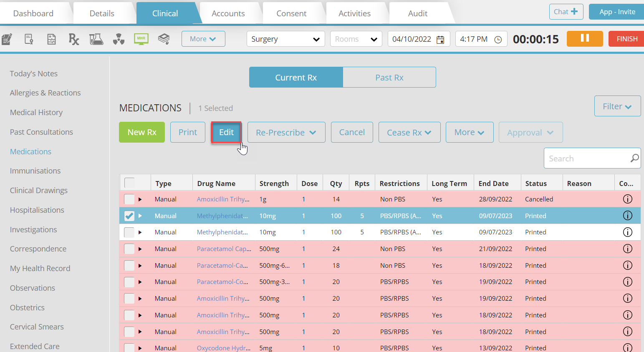Tick checkbox for unselected Methylphenidate 10mg row
The image size is (644, 352).
pos(129,232)
